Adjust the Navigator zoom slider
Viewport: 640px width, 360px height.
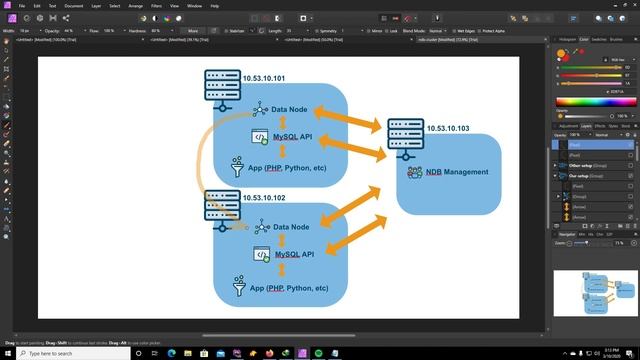click(x=592, y=243)
